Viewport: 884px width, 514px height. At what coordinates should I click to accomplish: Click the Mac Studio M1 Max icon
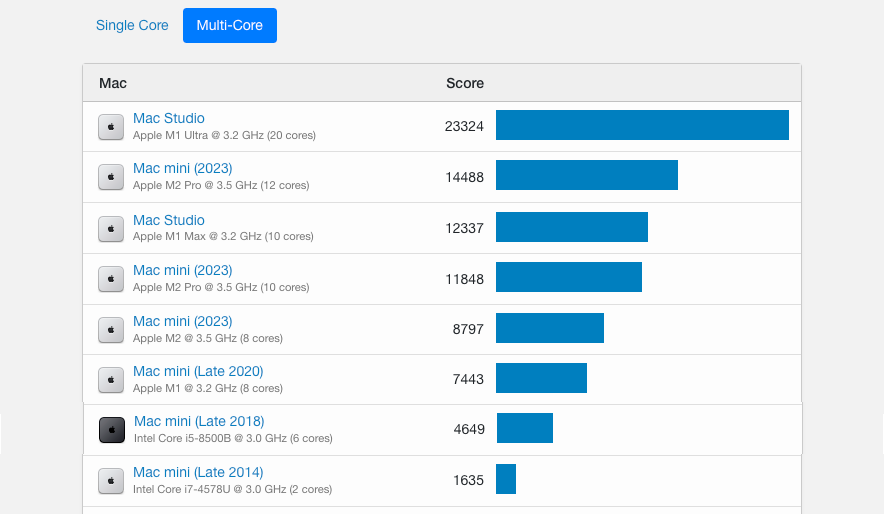[x=111, y=229]
